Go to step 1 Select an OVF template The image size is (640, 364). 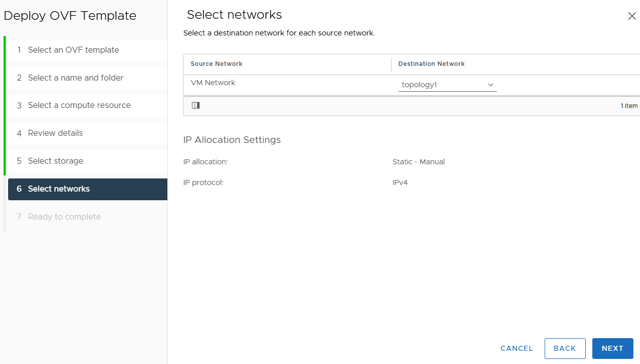point(88,50)
